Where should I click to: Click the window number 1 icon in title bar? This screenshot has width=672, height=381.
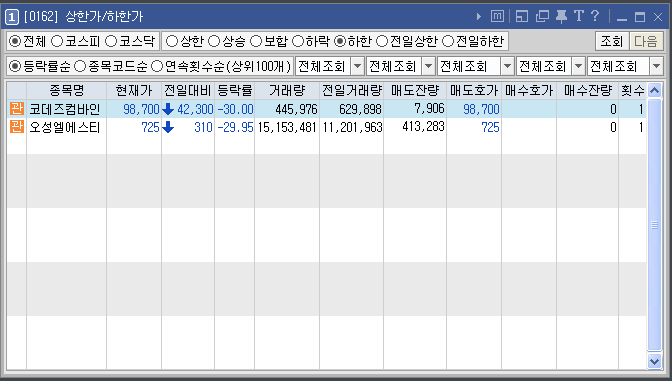[12, 17]
